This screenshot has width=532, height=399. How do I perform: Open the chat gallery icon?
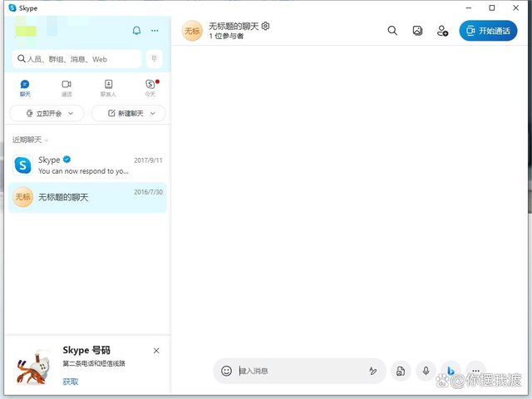click(x=417, y=31)
